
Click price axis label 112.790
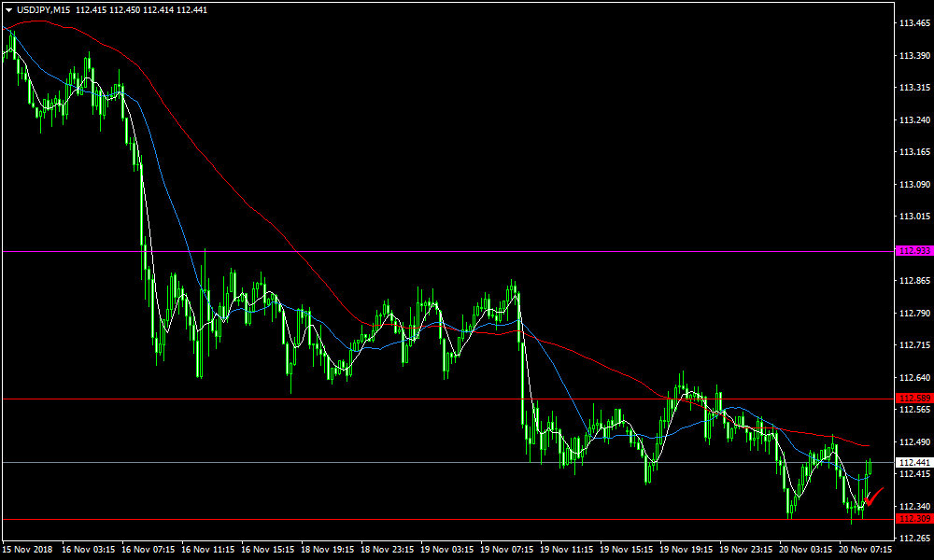coord(914,313)
